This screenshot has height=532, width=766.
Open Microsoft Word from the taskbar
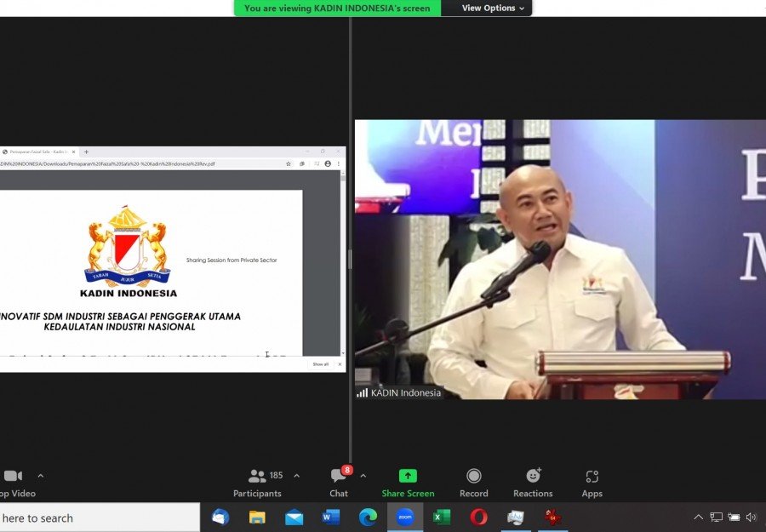(331, 517)
